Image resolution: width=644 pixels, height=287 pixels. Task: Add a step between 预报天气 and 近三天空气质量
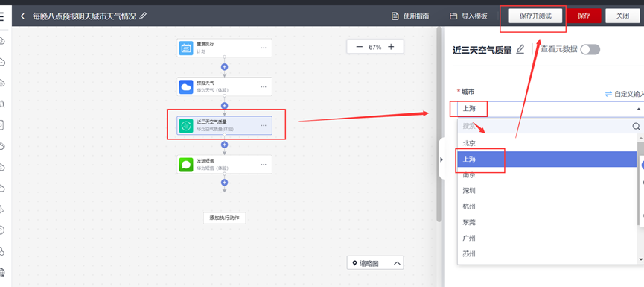coord(224,106)
